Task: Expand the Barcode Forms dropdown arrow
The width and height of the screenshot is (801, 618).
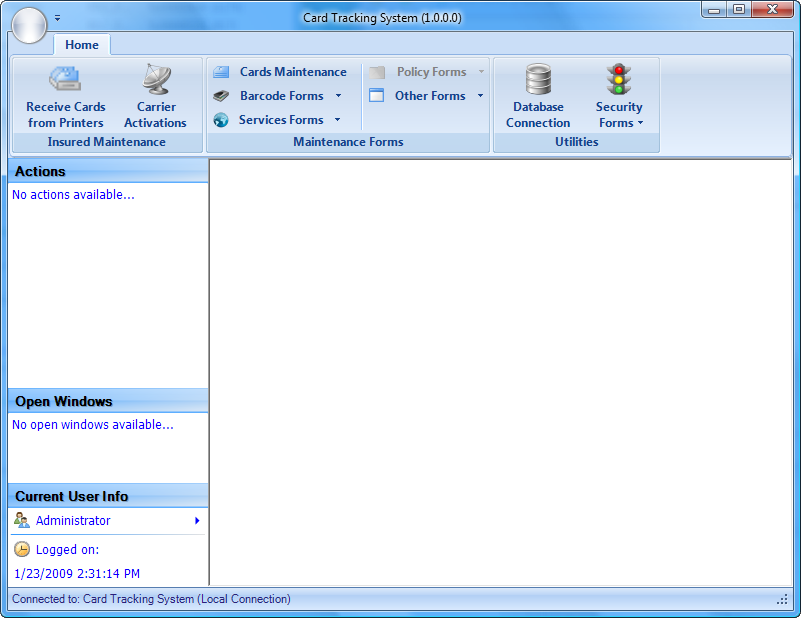Action: pos(338,96)
